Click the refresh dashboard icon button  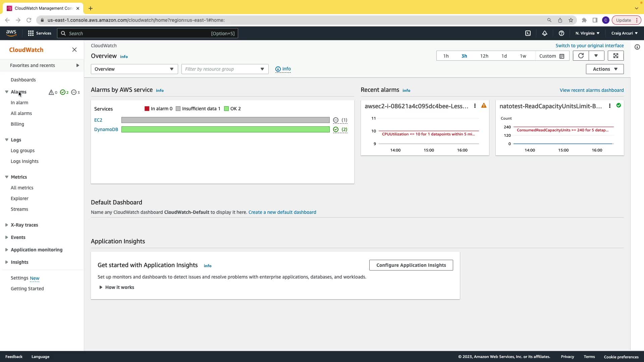(581, 56)
